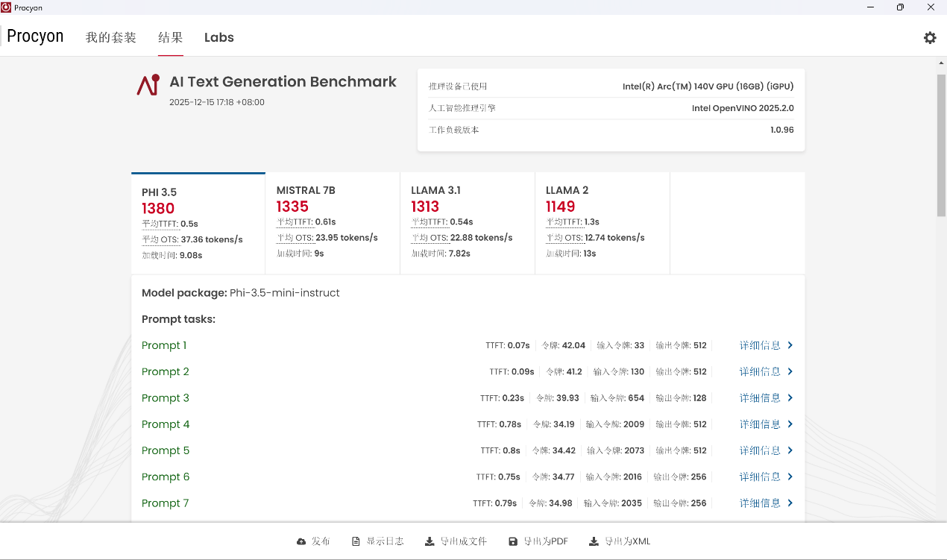Viewport: 947px width, 560px height.
Task: Open settings via the gear icon
Action: click(930, 37)
